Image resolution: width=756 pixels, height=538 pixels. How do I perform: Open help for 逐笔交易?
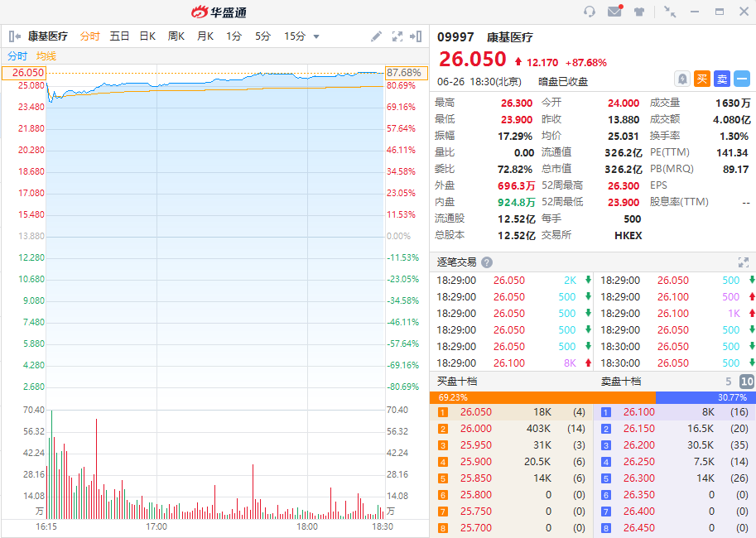[487, 262]
